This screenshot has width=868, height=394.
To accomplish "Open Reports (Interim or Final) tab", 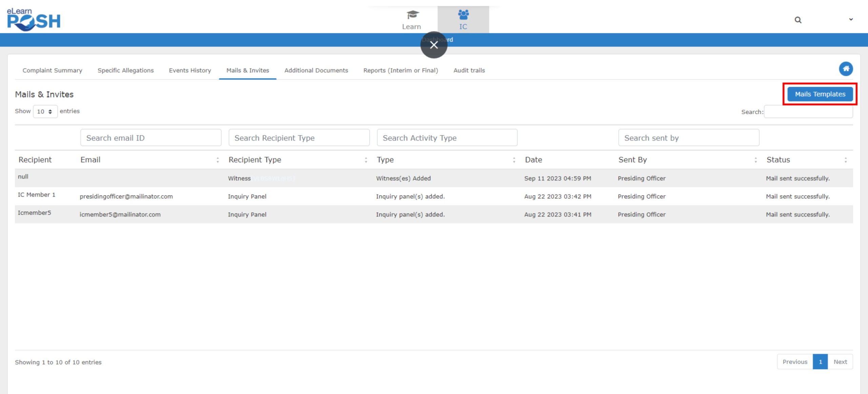I will [400, 70].
